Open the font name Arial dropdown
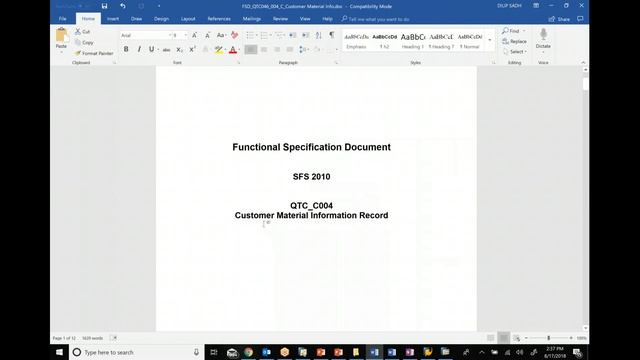This screenshot has width=640, height=360. pos(170,36)
